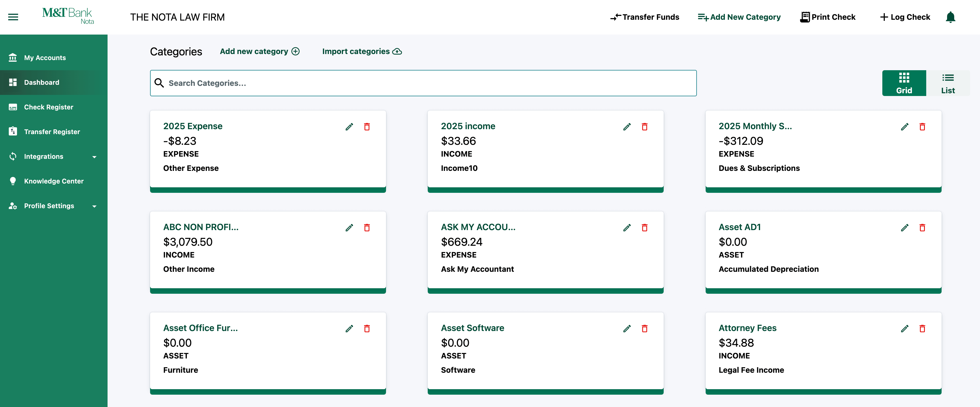Delete the 2025 income category

coord(644,127)
